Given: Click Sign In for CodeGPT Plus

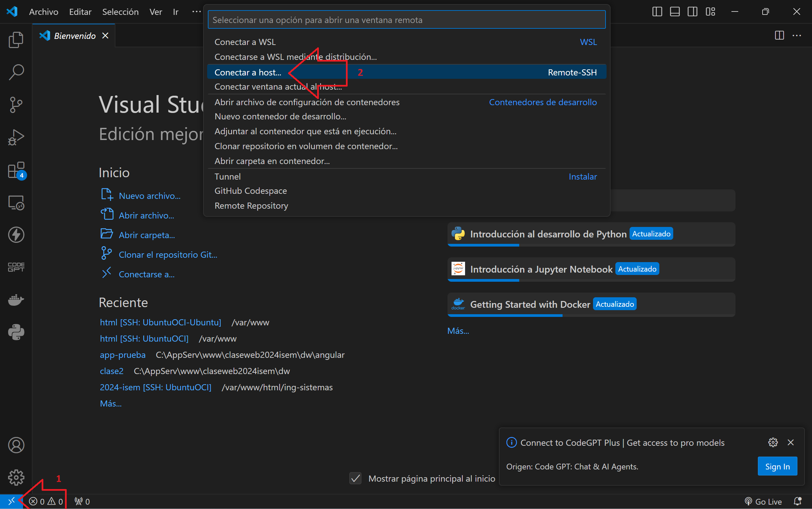Looking at the screenshot, I should tap(777, 466).
